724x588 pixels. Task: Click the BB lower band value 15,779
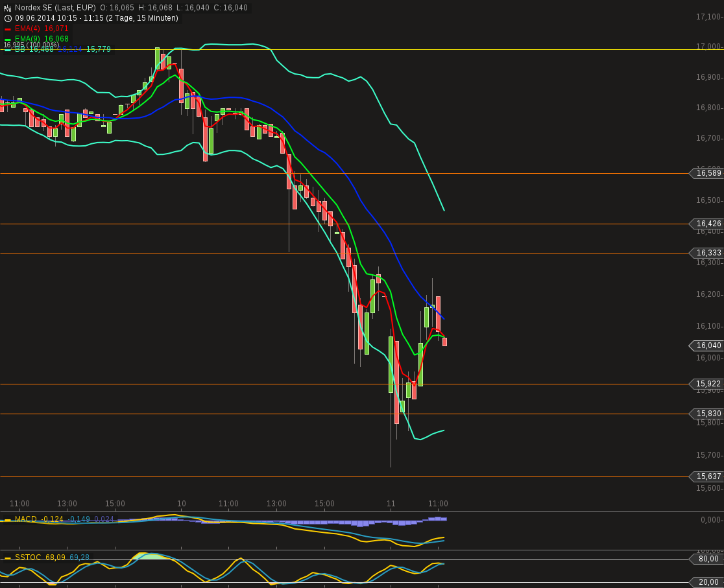99,49
